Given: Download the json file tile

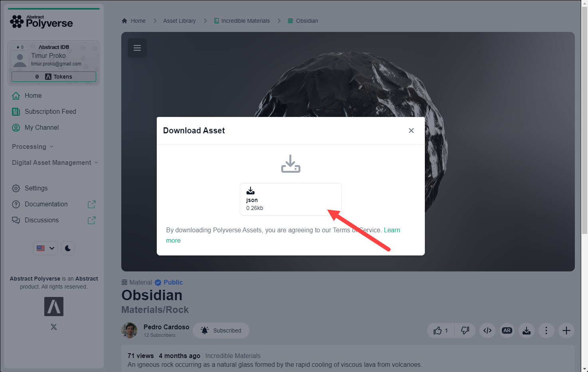Looking at the screenshot, I should click(290, 199).
